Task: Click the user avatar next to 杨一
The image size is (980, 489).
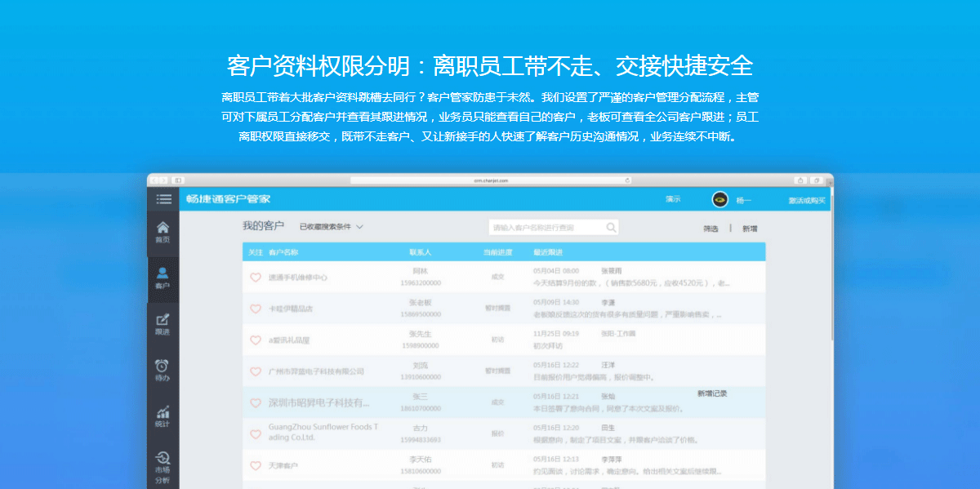Action: 719,200
